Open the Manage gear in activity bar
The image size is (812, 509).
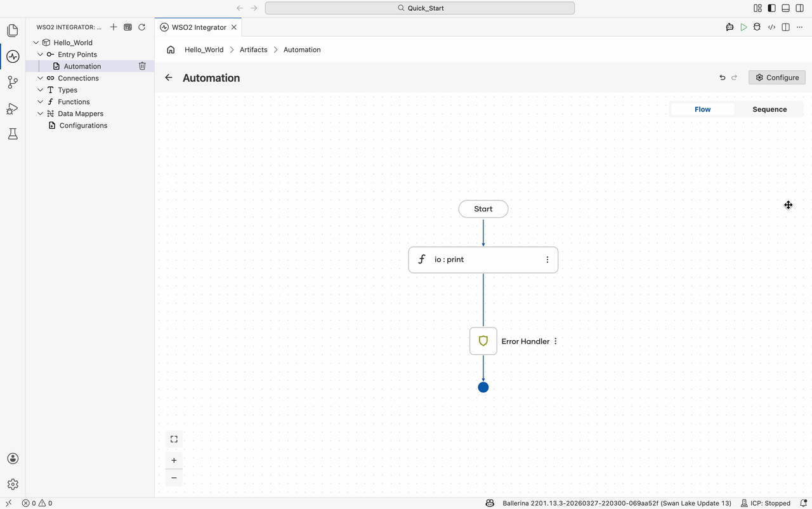pyautogui.click(x=13, y=484)
